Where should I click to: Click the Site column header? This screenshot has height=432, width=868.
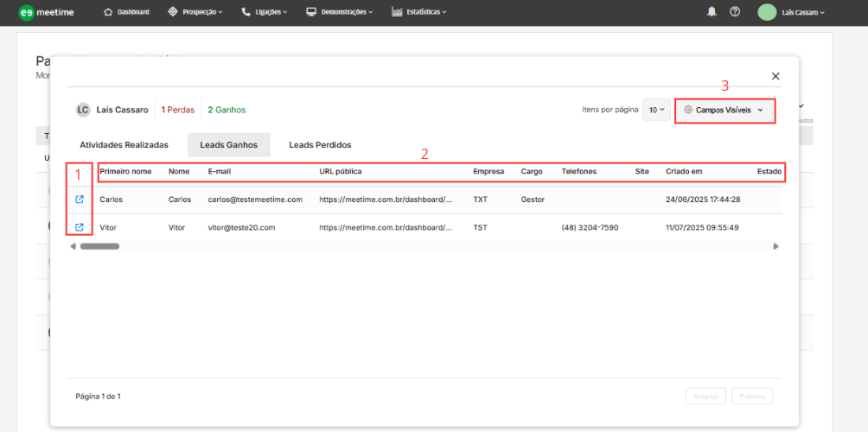(x=641, y=171)
